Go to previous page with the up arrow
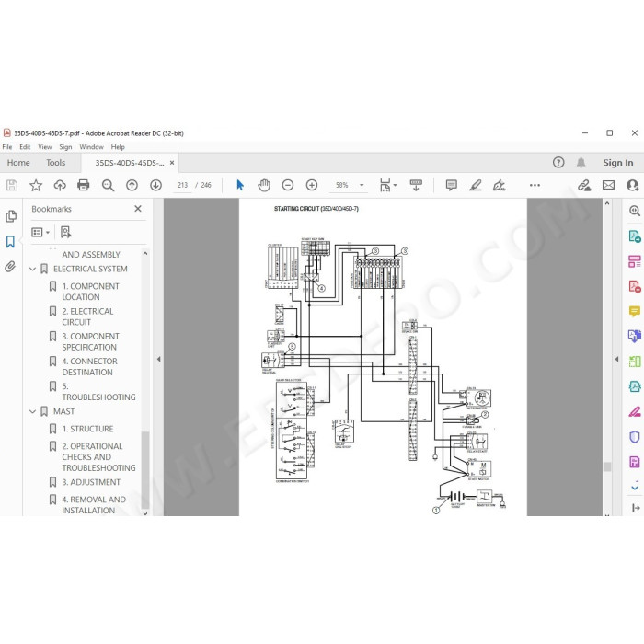This screenshot has height=644, width=644. coord(132,185)
